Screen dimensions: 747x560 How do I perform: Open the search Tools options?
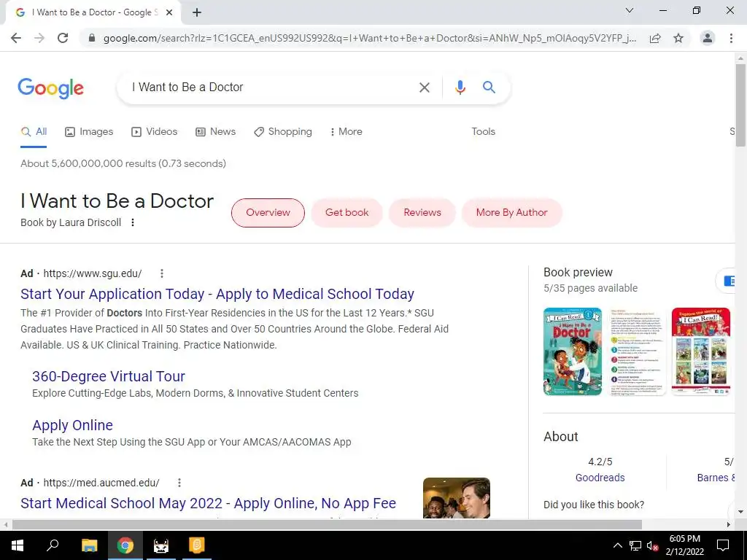pyautogui.click(x=483, y=132)
